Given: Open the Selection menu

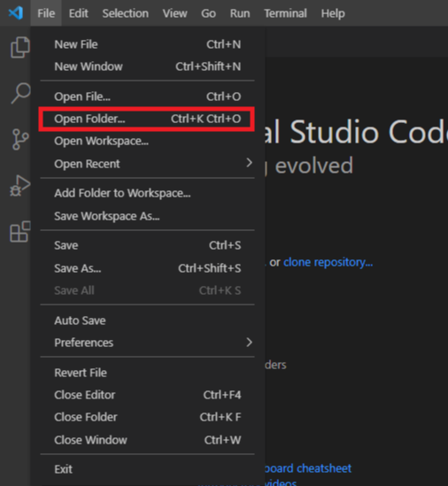Looking at the screenshot, I should click(x=125, y=13).
